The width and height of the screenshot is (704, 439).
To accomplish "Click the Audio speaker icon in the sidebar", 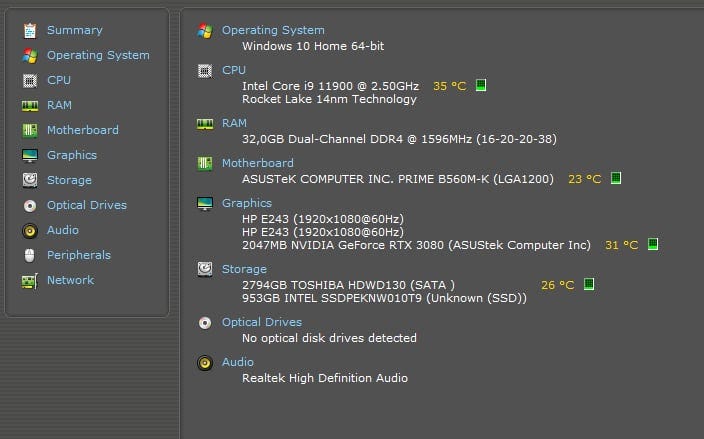I will [30, 231].
